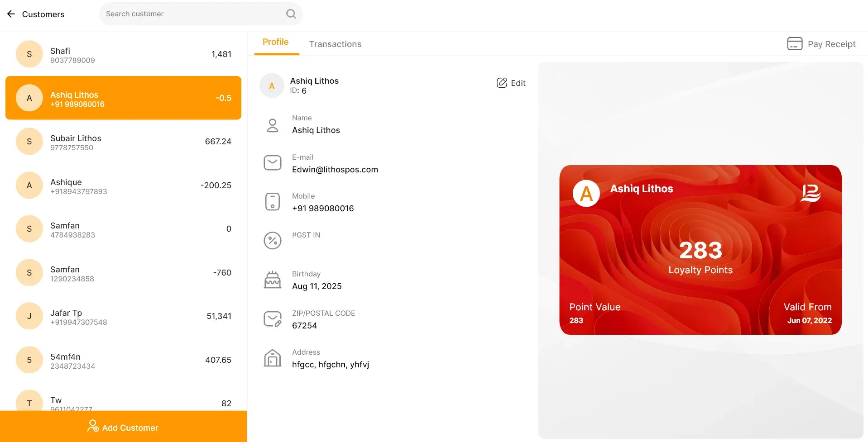Click the back arrow beside Customers
Image resolution: width=868 pixels, height=442 pixels.
pos(11,14)
